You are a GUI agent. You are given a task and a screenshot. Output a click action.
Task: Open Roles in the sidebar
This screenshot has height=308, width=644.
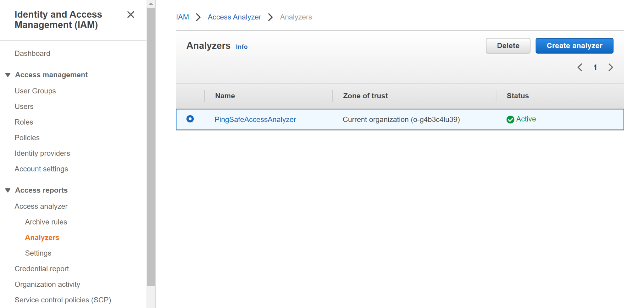coord(24,122)
